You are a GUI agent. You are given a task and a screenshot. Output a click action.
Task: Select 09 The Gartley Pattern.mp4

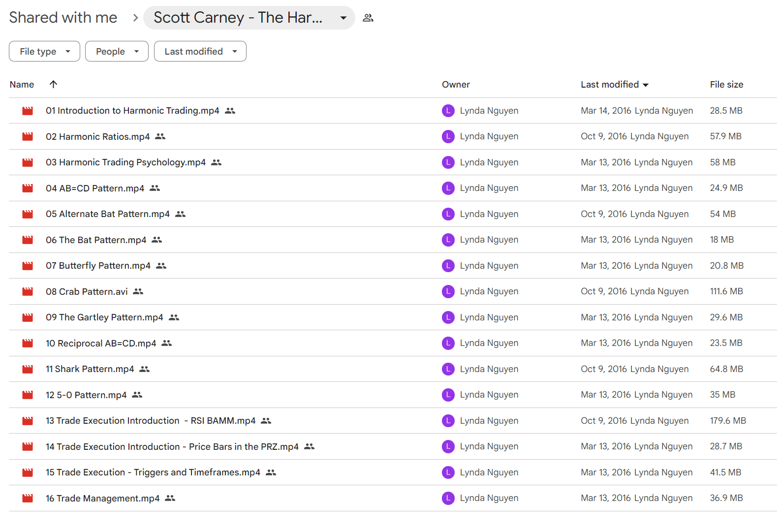pos(104,317)
